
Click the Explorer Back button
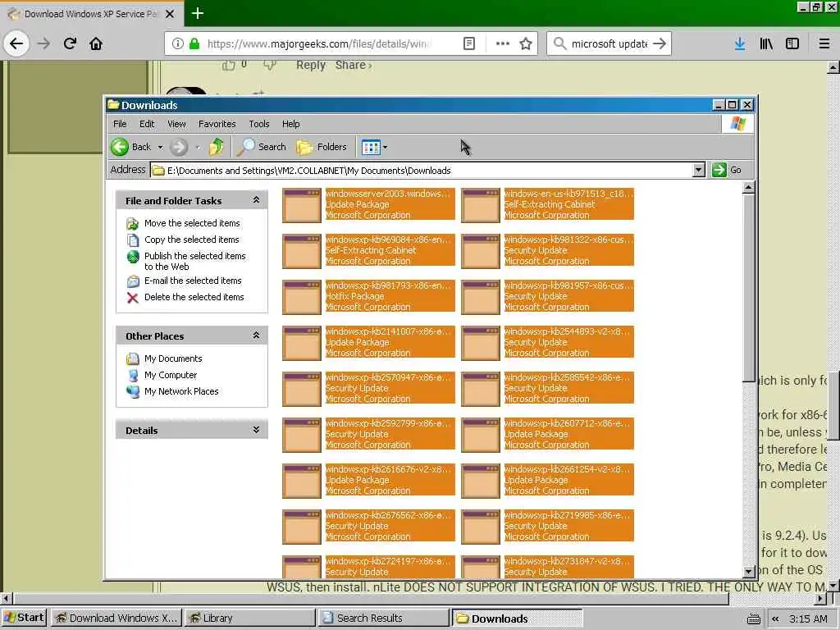click(132, 147)
